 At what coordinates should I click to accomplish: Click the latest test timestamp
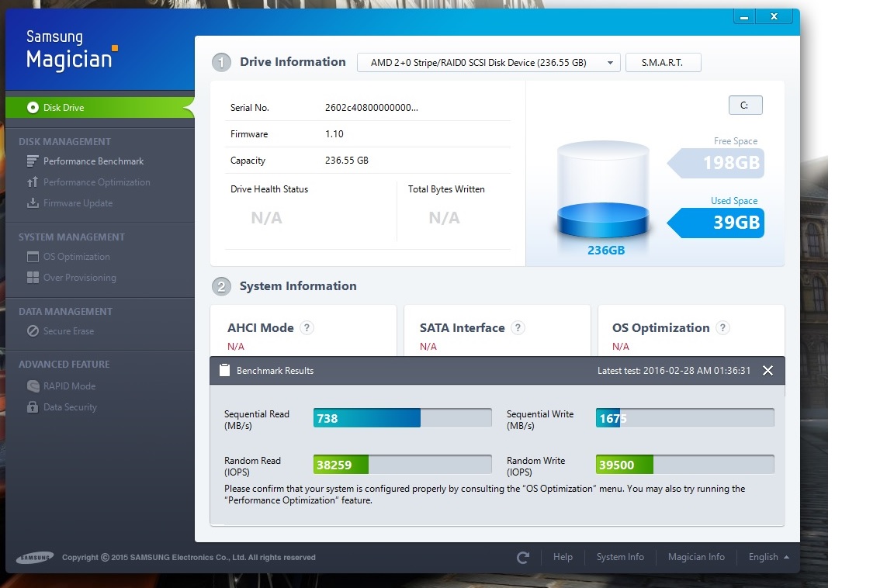pyautogui.click(x=674, y=371)
